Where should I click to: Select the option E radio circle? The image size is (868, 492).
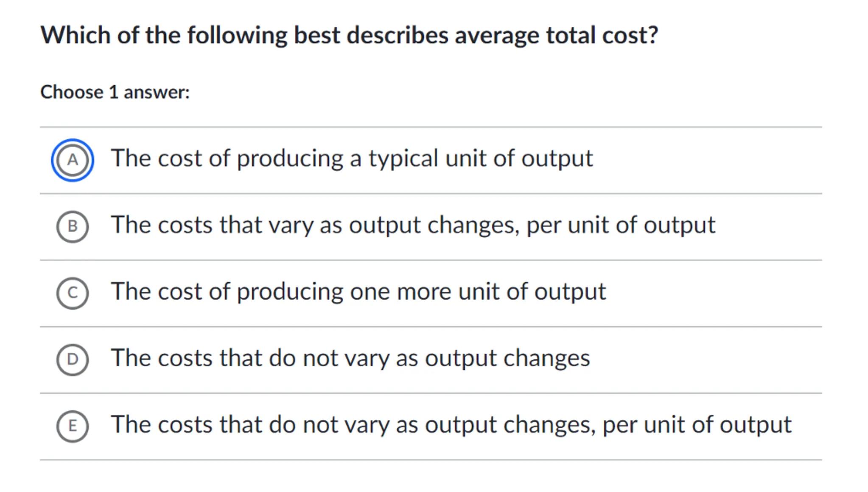click(x=73, y=426)
